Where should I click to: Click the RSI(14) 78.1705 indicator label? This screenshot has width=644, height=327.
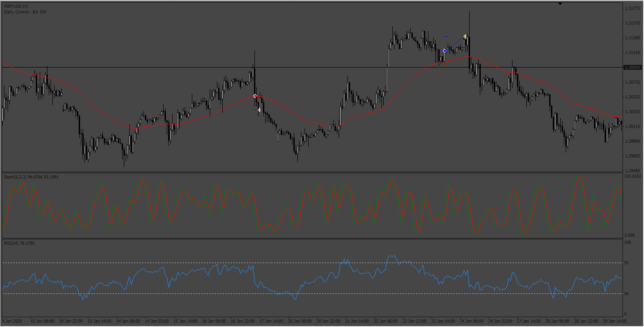[19, 243]
